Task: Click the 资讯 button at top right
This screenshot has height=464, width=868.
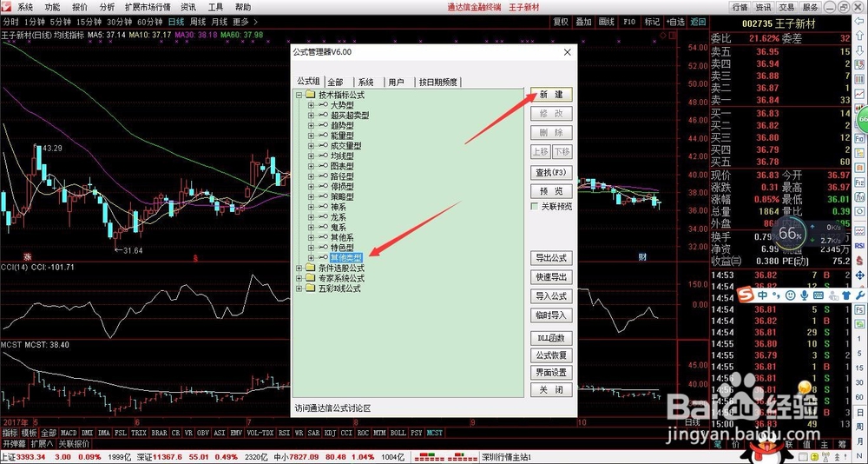Action: coord(763,7)
